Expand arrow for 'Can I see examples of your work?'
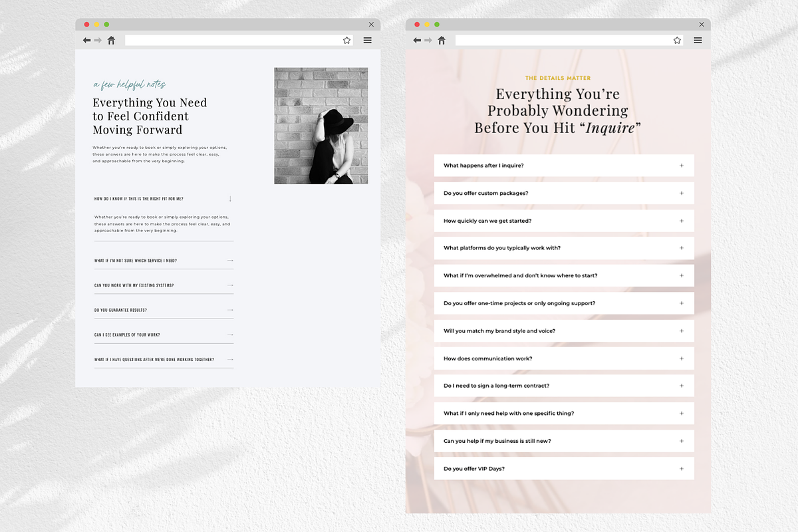 pos(230,334)
